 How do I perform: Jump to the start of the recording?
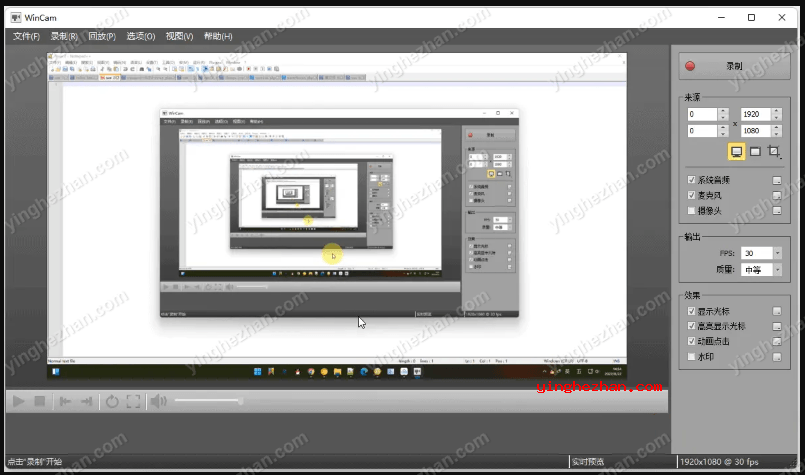click(x=65, y=401)
